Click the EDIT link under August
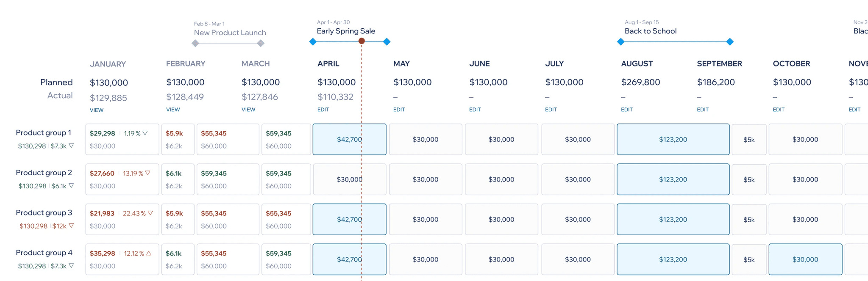Image resolution: width=868 pixels, height=281 pixels. click(x=627, y=110)
